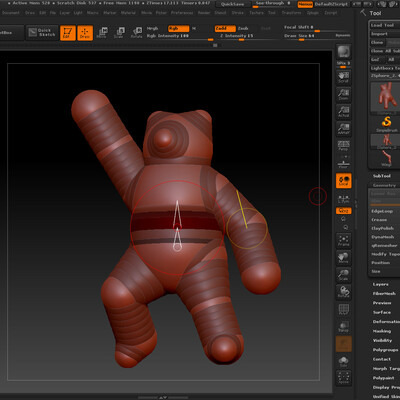Open the Document menu
The width and height of the screenshot is (400, 400).
point(11,13)
